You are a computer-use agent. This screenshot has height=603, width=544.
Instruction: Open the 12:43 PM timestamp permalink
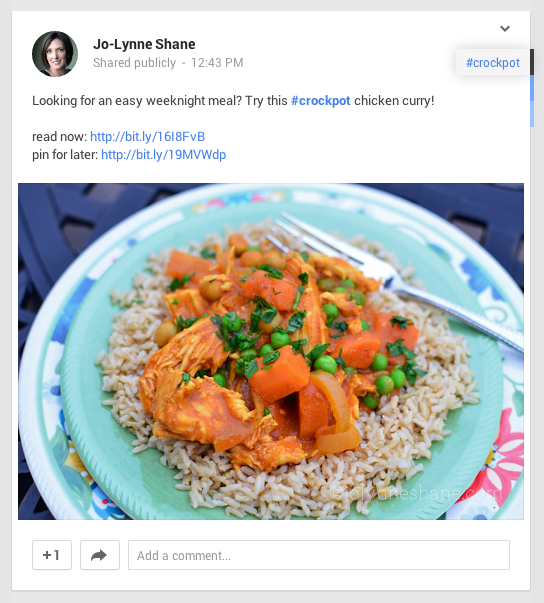(x=217, y=63)
